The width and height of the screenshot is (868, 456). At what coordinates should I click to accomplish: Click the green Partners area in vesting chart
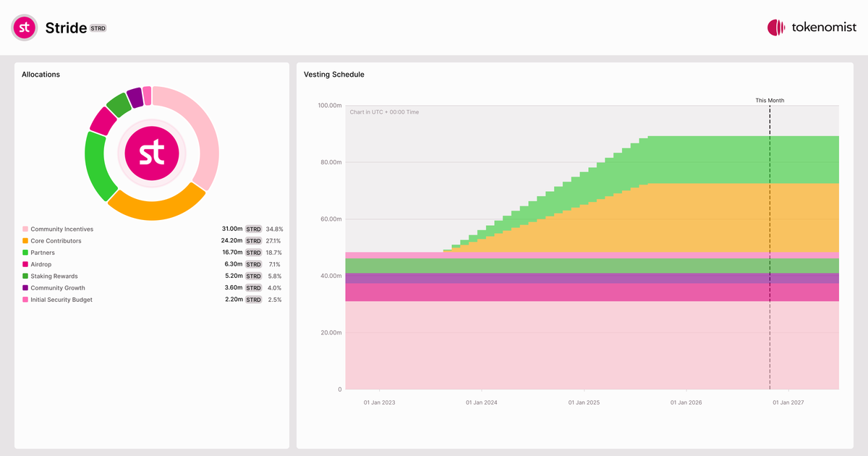[709, 159]
